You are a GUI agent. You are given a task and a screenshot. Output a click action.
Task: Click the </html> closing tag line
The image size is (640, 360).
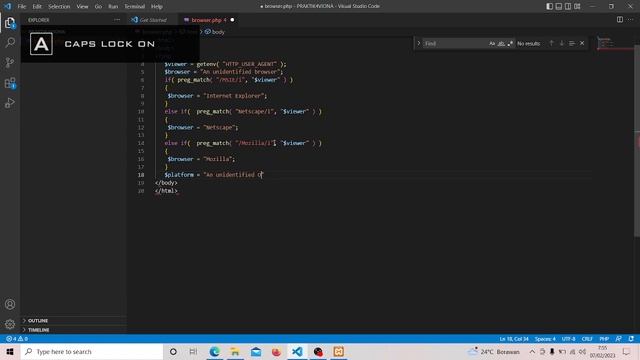[166, 191]
